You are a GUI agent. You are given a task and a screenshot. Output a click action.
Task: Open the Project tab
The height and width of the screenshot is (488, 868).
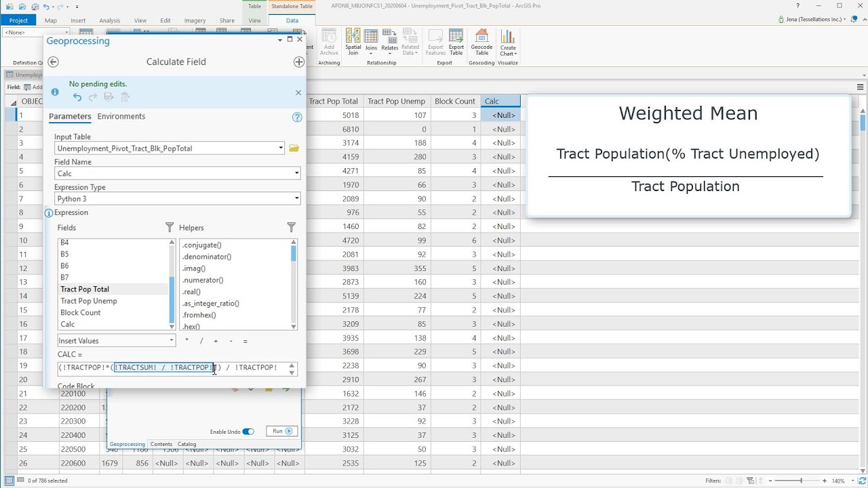[18, 20]
